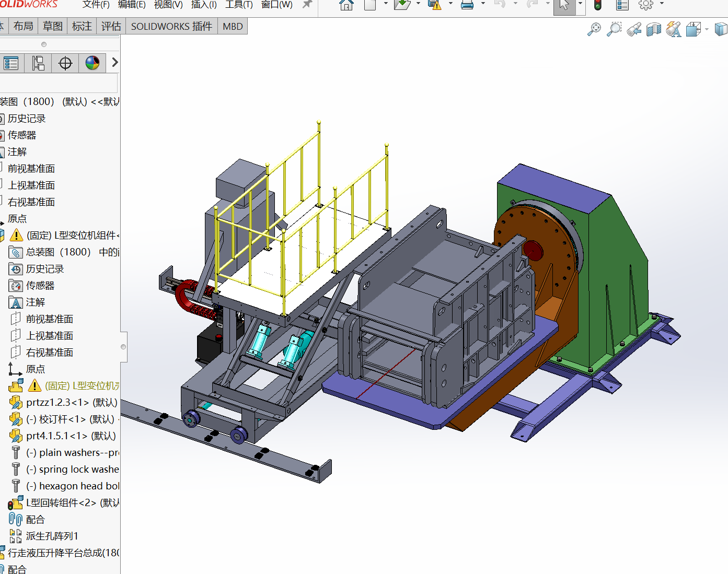Image resolution: width=728 pixels, height=574 pixels.
Task: Switch to the SOLIDWORKS 插件 tab
Action: coord(171,26)
